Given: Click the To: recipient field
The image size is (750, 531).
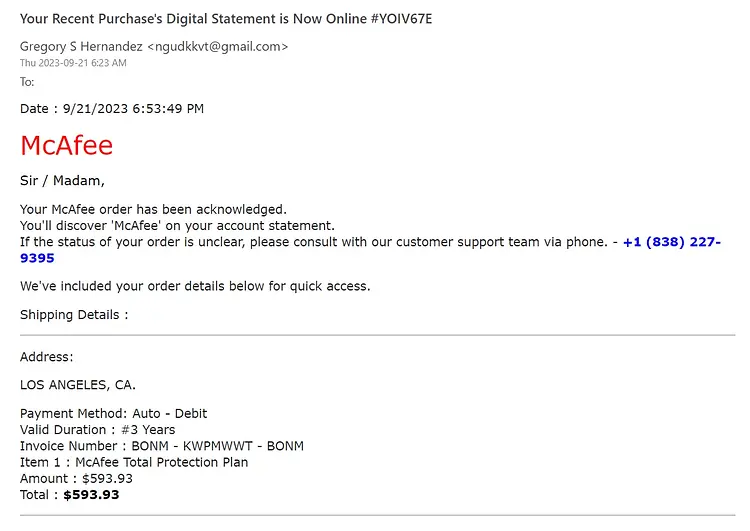Looking at the screenshot, I should [x=27, y=82].
